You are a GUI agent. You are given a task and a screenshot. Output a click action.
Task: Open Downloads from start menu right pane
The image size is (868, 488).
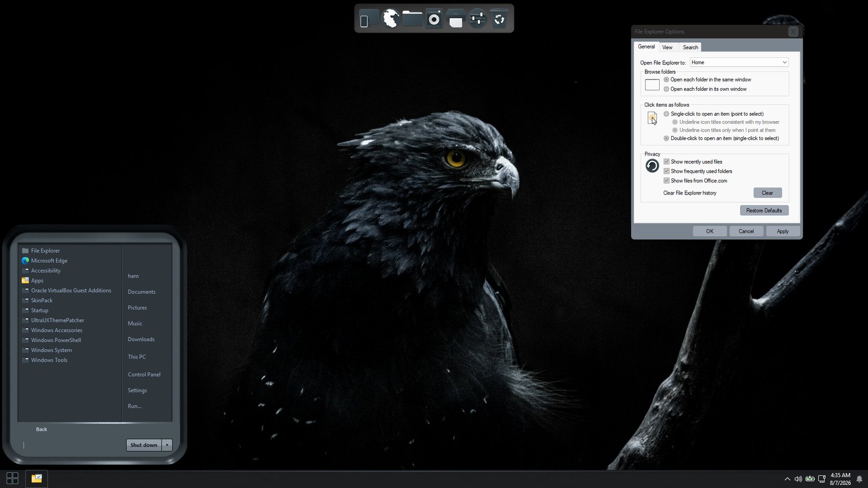click(x=141, y=339)
